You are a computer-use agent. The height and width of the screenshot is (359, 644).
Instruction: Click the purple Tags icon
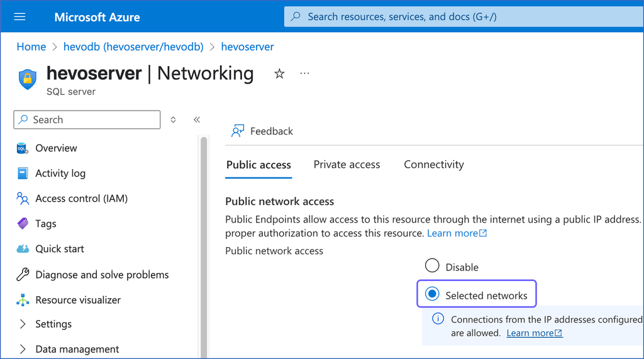[23, 224]
